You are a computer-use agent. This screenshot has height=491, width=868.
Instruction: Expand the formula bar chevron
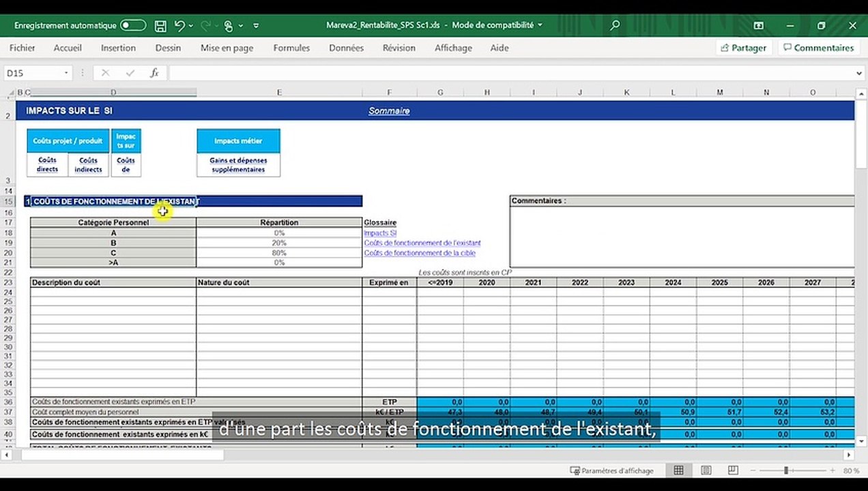coord(859,73)
